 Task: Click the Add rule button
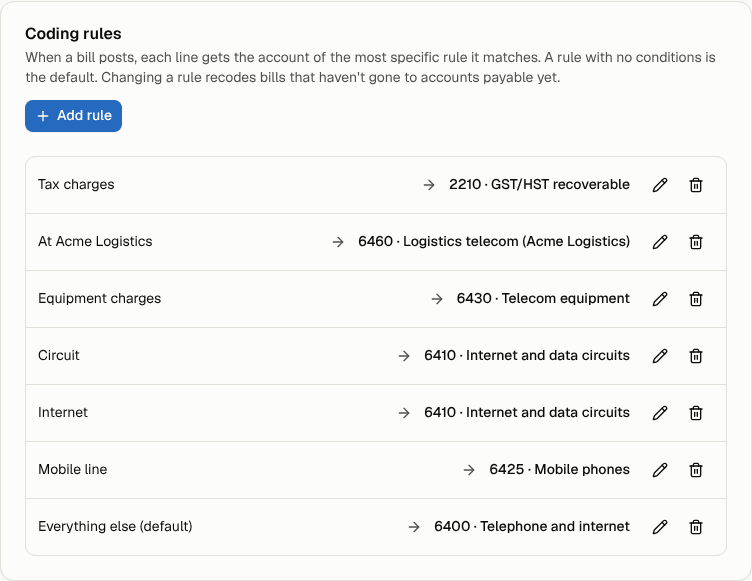(x=73, y=116)
